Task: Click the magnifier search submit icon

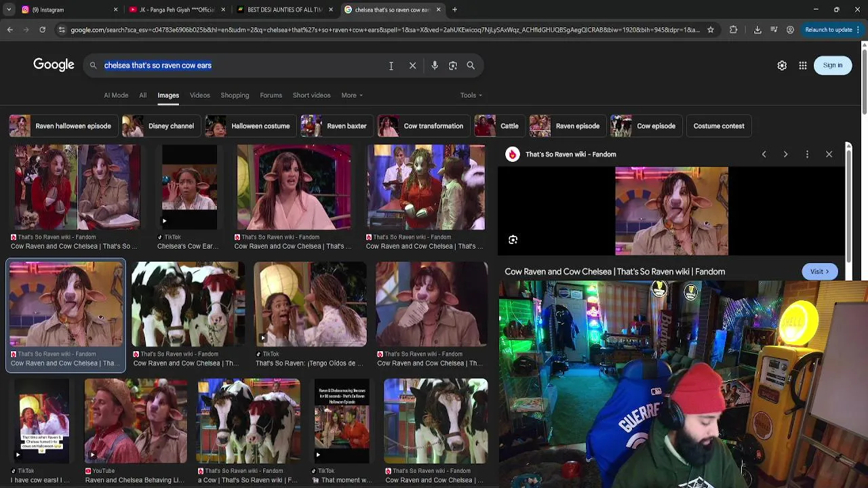Action: pos(471,66)
